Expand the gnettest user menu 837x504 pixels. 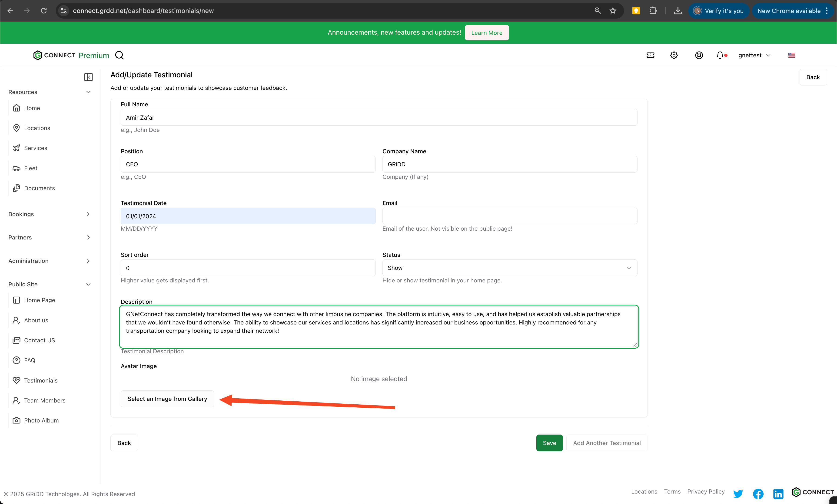[x=754, y=55]
